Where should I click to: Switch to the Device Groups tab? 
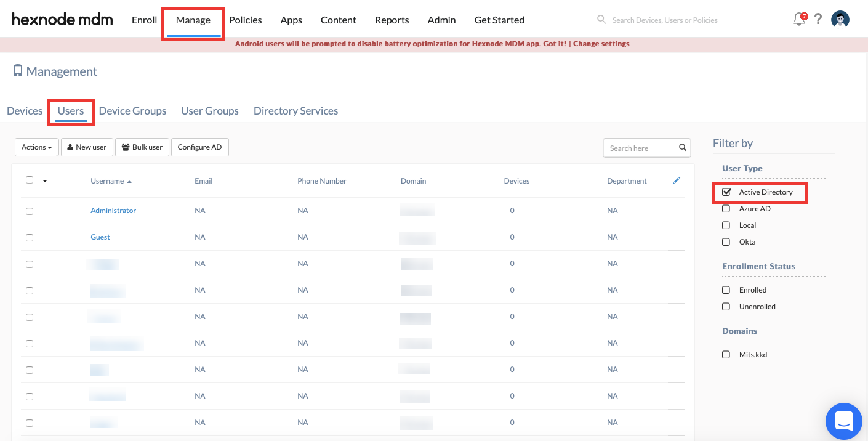133,111
